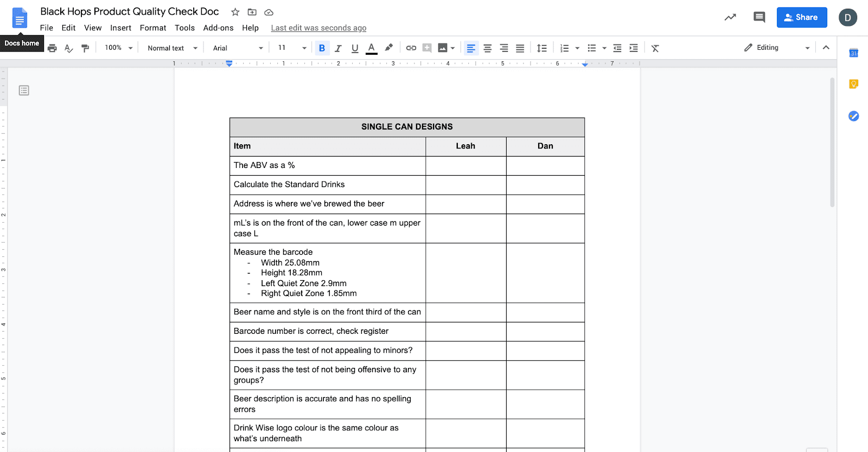This screenshot has height=452, width=868.
Task: Open the account avatar D
Action: pyautogui.click(x=848, y=17)
